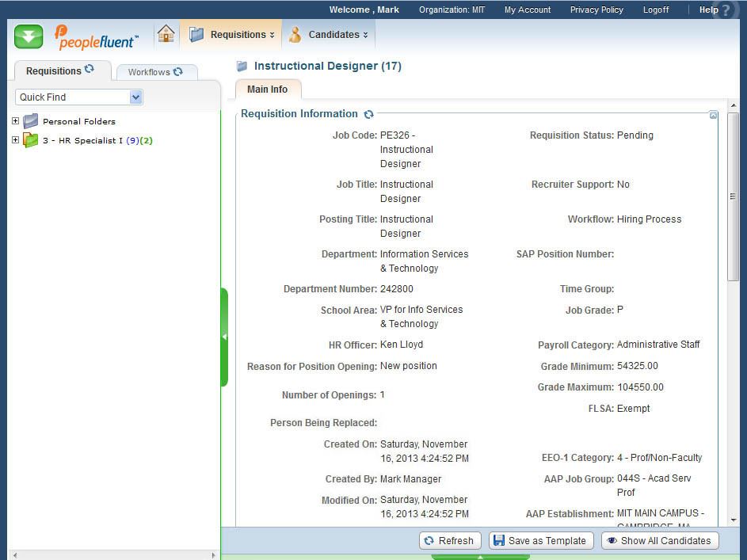Click Show All Candidates button

coord(659,541)
